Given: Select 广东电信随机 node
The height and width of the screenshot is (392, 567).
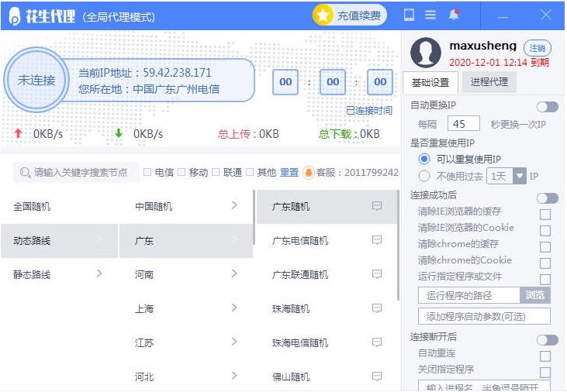Looking at the screenshot, I should click(x=327, y=241).
